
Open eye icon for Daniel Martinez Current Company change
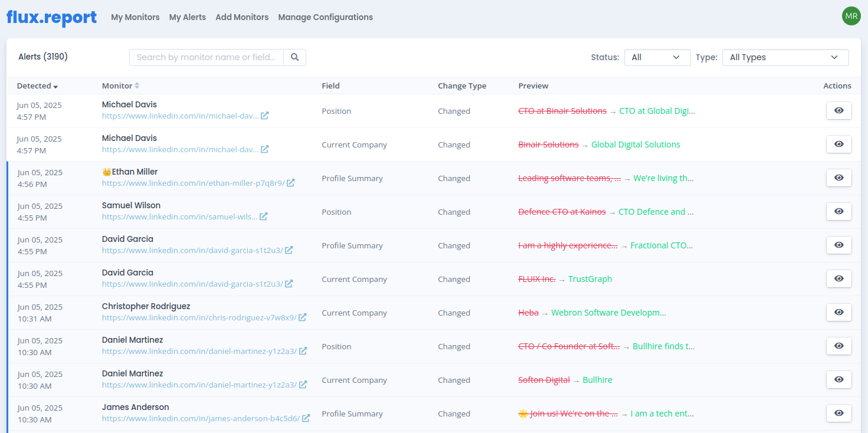838,379
